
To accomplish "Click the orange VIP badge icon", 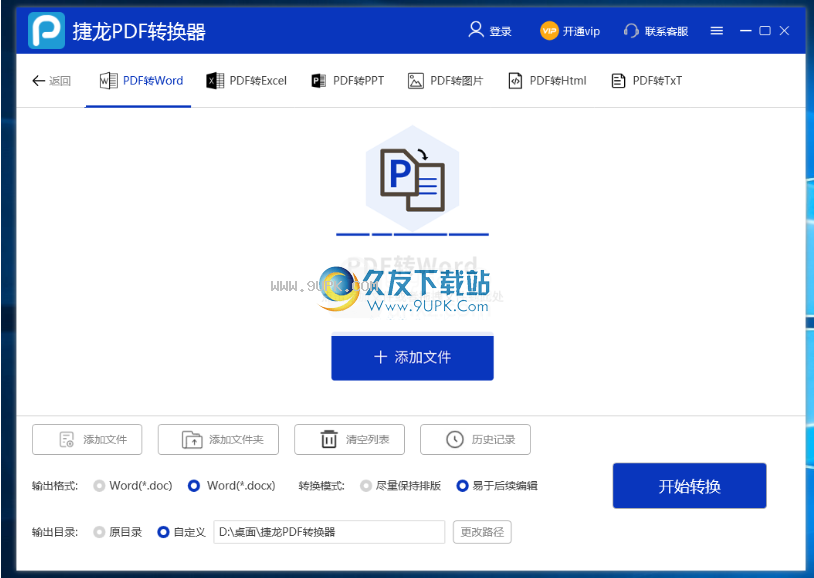I will (549, 31).
